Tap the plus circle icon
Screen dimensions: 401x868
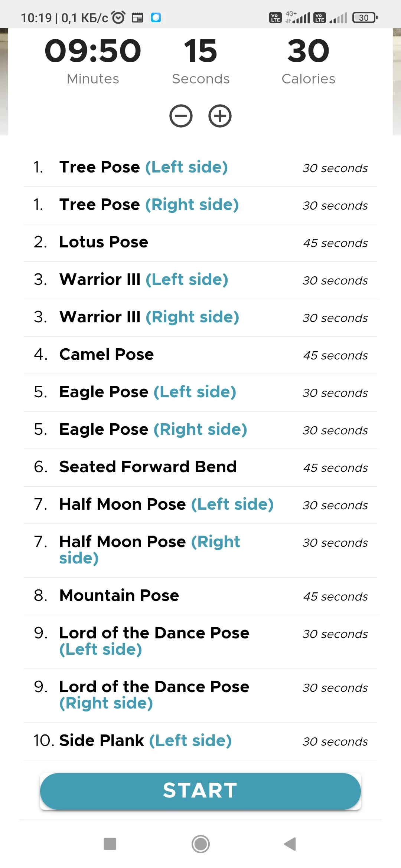point(220,116)
